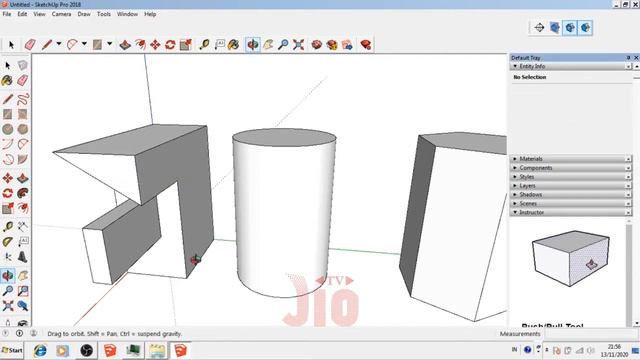Open the Edit menu
The height and width of the screenshot is (360, 640).
click(22, 14)
